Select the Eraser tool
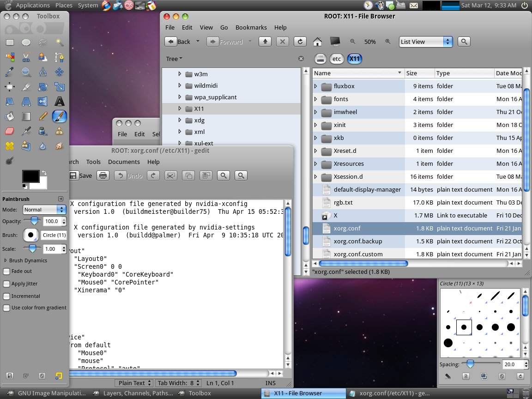This screenshot has height=399, width=532. [10, 131]
